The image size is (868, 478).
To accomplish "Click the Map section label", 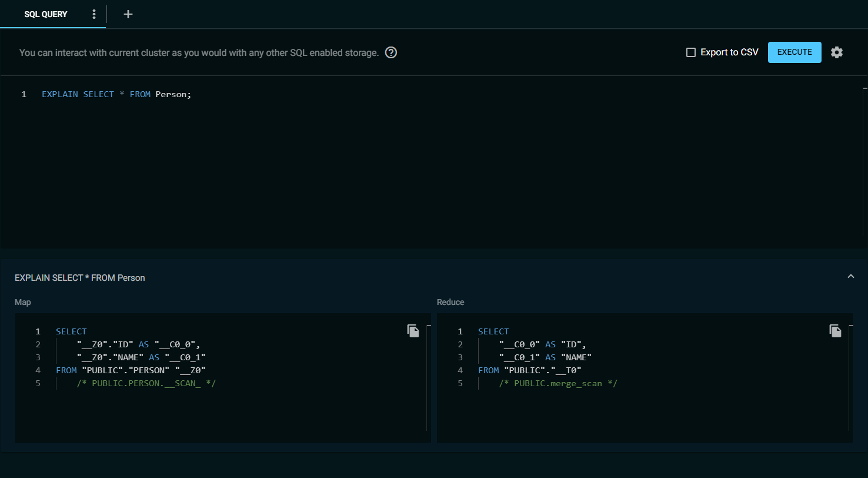I will 23,302.
